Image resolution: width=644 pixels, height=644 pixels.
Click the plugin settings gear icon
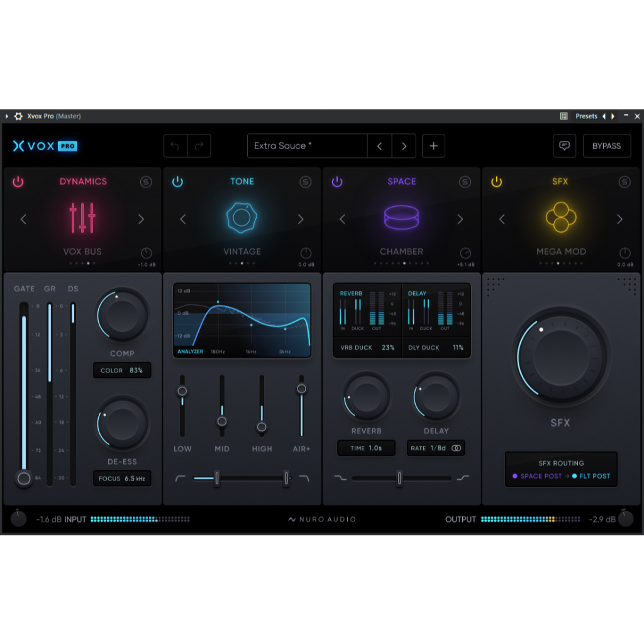coord(18,116)
